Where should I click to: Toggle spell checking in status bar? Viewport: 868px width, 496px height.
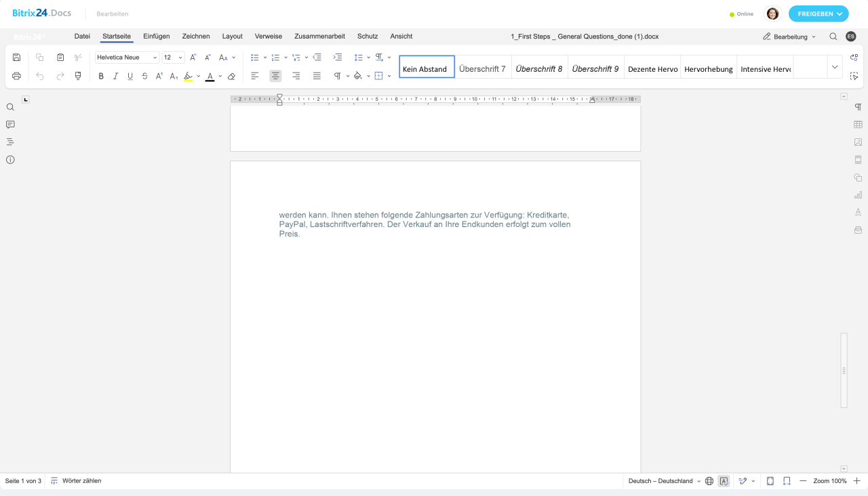click(724, 481)
